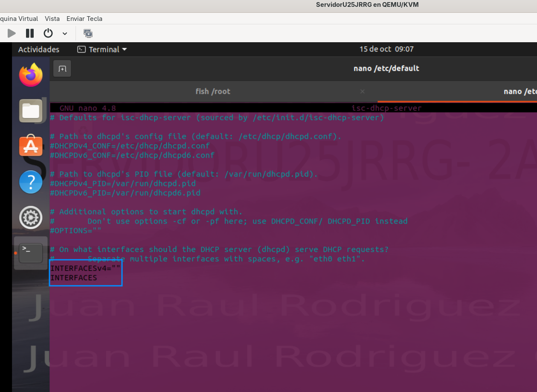Click the "Don't use options -cf" line
The height and width of the screenshot is (392, 537).
[x=229, y=221]
